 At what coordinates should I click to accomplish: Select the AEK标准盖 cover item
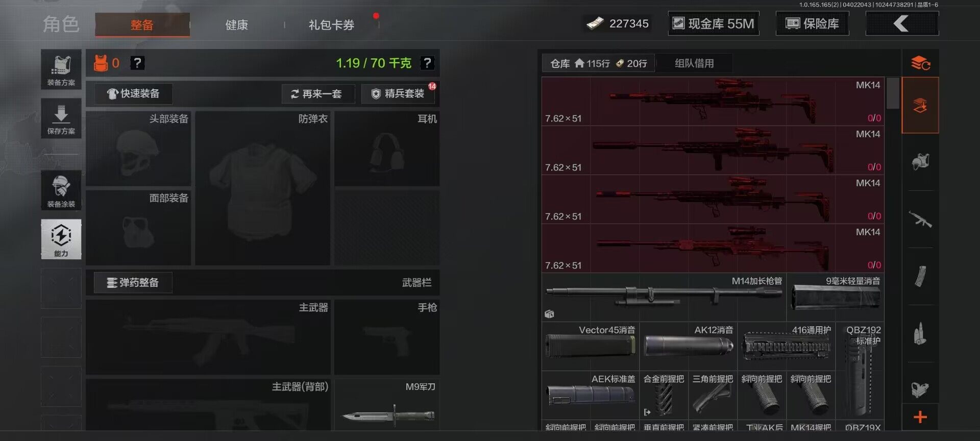pyautogui.click(x=591, y=395)
